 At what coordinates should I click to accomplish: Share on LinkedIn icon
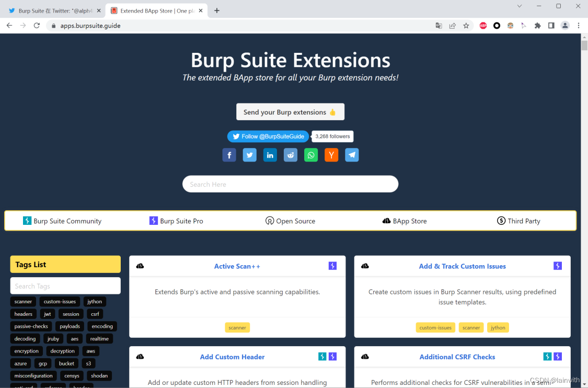(270, 155)
